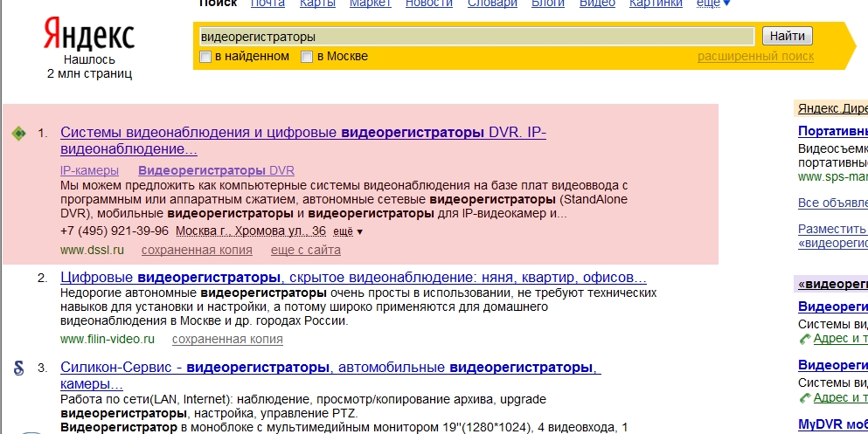This screenshot has height=434, width=868.
Task: Click the search field containing видеорегистраторы
Action: point(476,37)
